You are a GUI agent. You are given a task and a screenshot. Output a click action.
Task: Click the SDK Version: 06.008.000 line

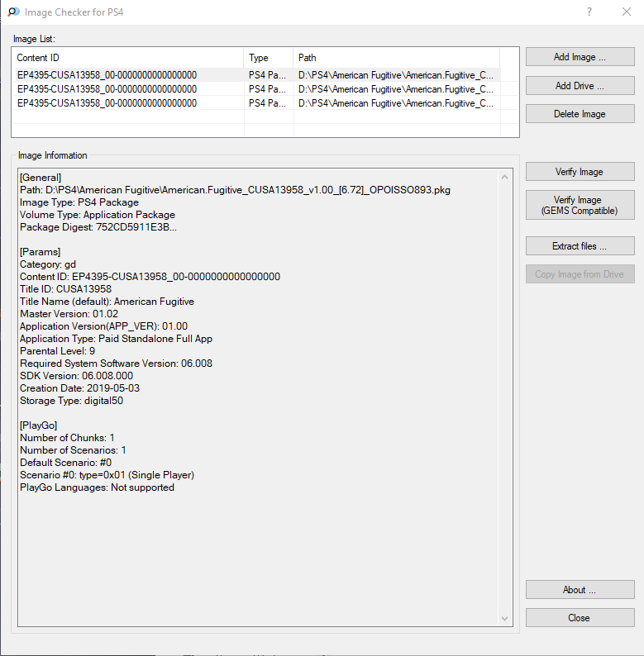pos(76,376)
